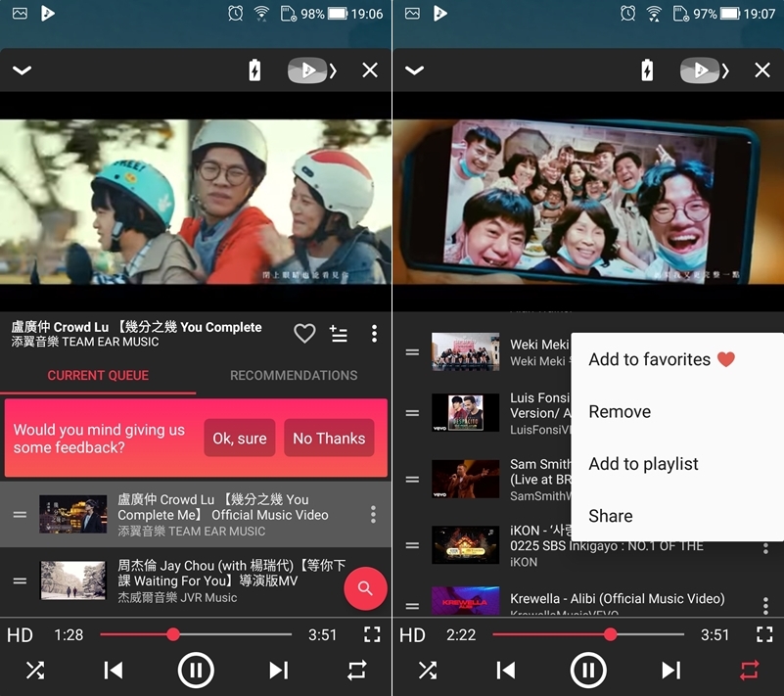Collapse the left player with the down chevron
The height and width of the screenshot is (696, 784).
pyautogui.click(x=22, y=70)
